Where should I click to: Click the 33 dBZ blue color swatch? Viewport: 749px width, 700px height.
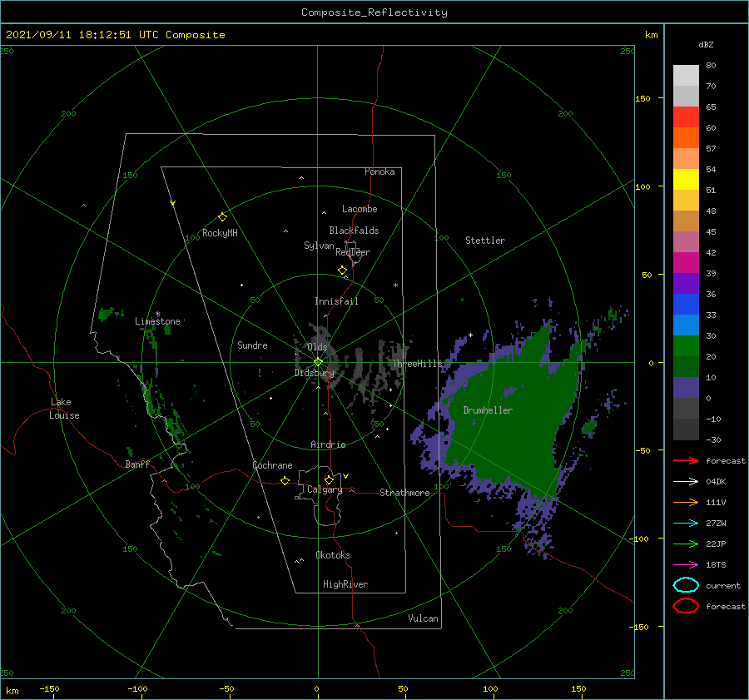tap(686, 325)
